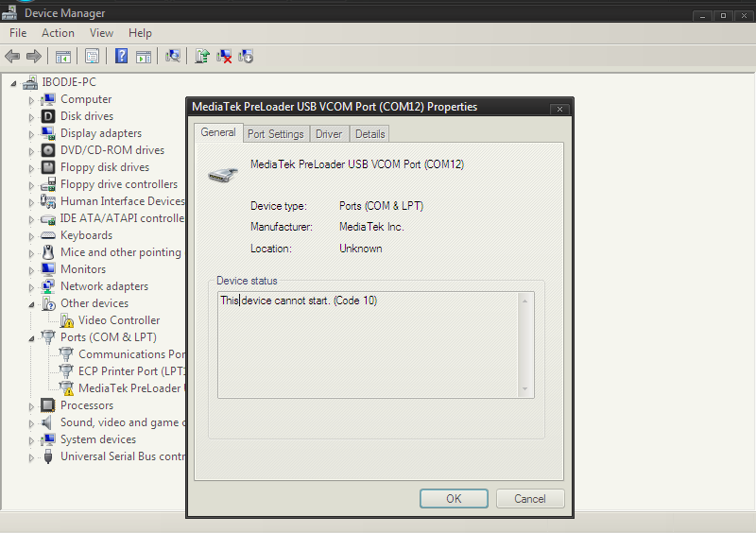
Task: Click the Forward arrow toolbar icon
Action: tap(34, 57)
